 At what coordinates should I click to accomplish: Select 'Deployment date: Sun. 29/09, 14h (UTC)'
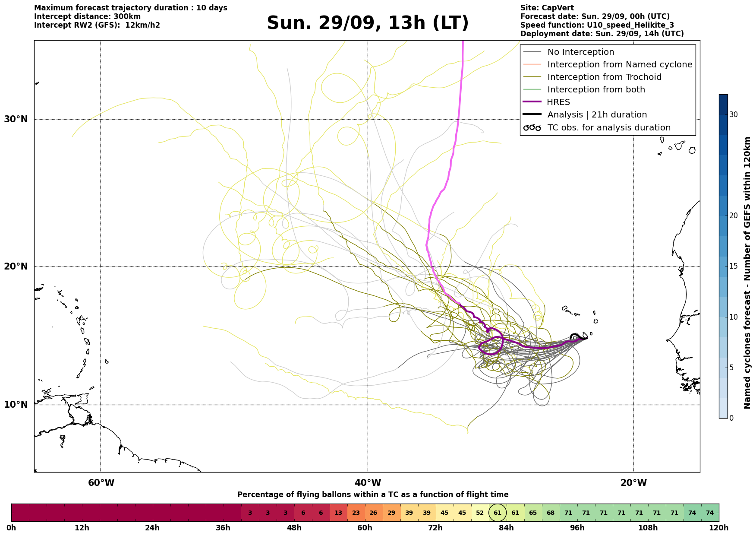click(602, 34)
